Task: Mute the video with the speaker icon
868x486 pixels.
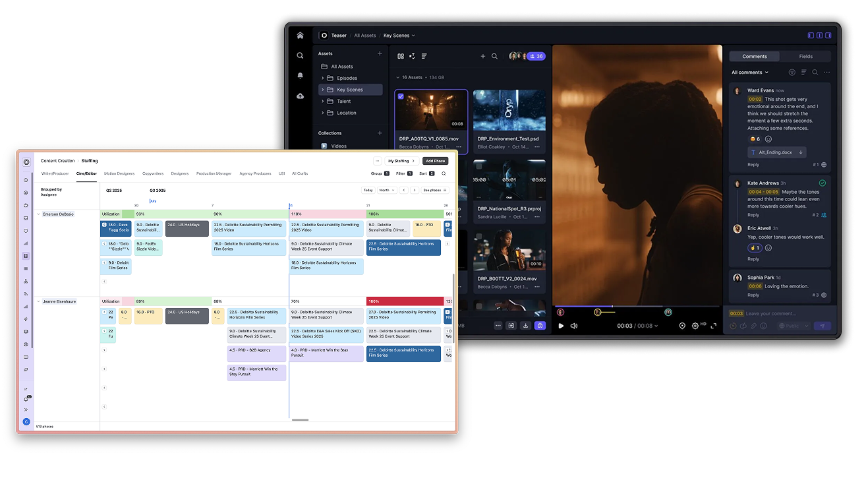Action: click(574, 326)
